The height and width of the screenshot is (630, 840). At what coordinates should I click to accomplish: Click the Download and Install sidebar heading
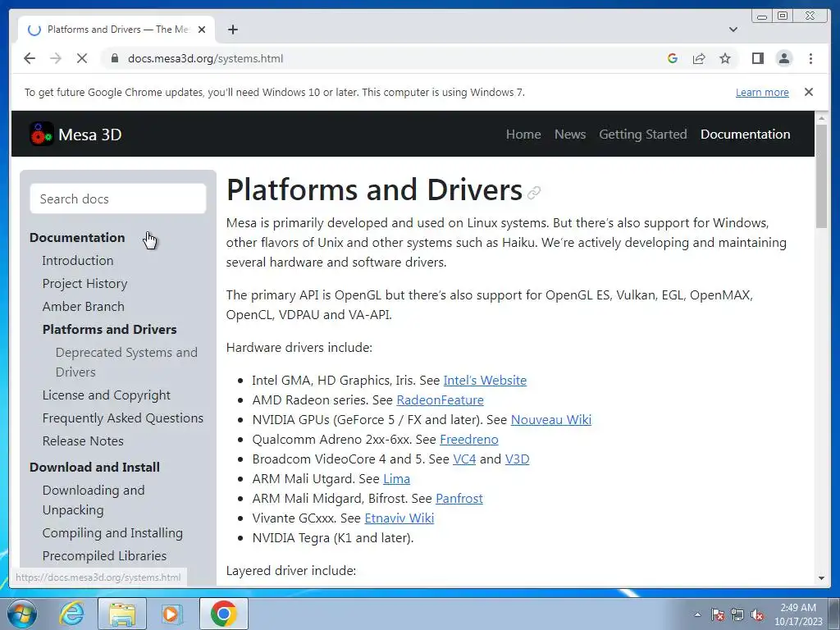point(94,467)
